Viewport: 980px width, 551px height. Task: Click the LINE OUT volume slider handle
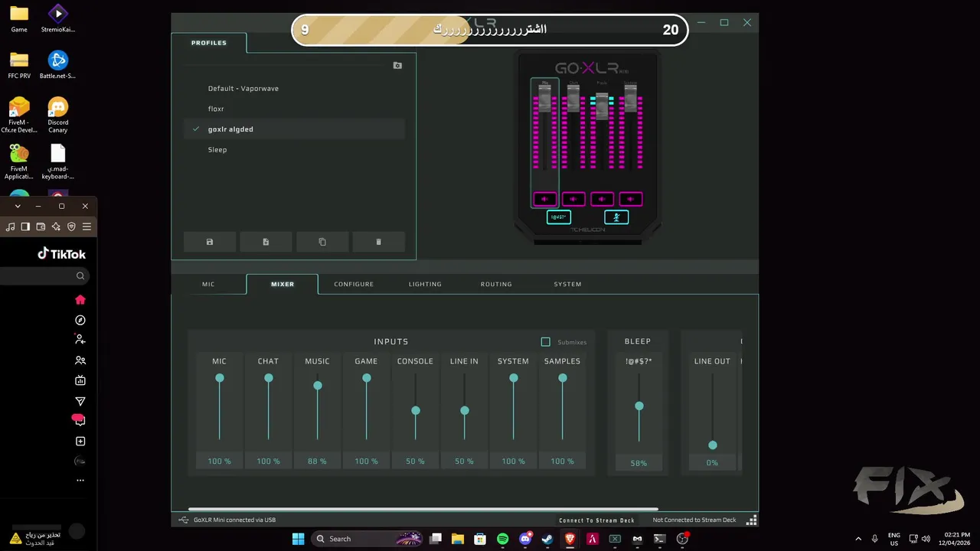click(713, 445)
